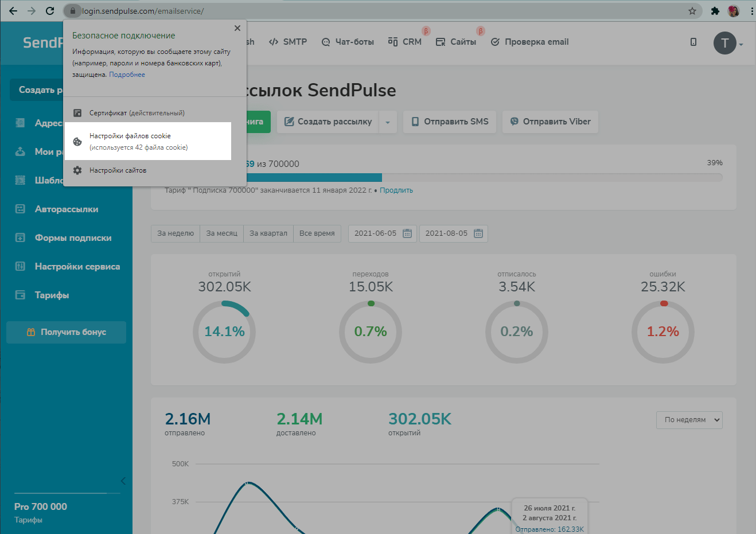Click the 'Pro 700 000' plan label
Viewport: 756px width, 534px height.
click(41, 506)
